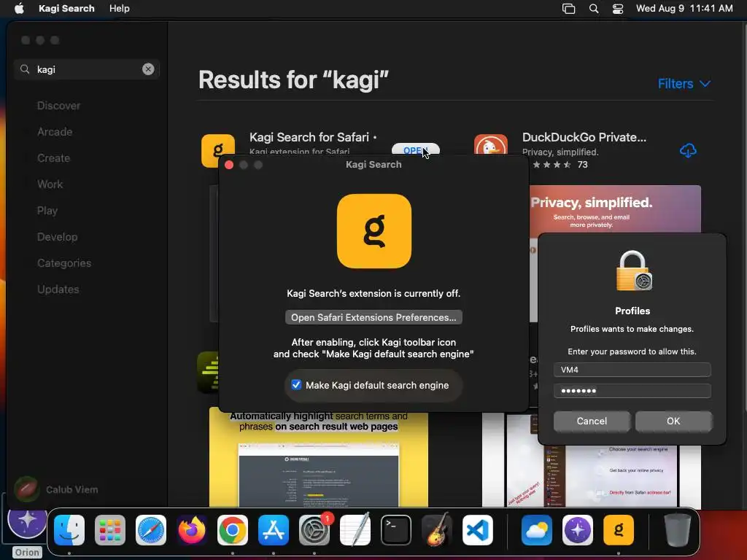Select Create in the App Store sidebar
The image size is (747, 560).
(x=53, y=158)
